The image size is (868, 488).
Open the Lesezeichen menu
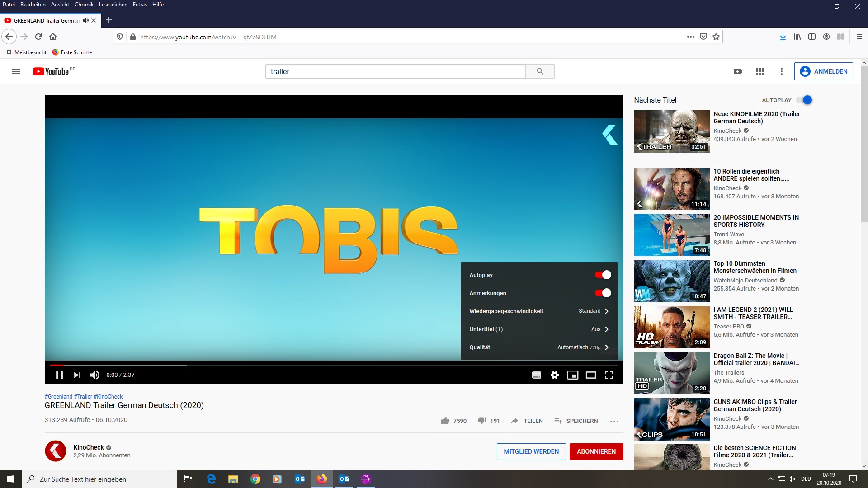coord(113,5)
